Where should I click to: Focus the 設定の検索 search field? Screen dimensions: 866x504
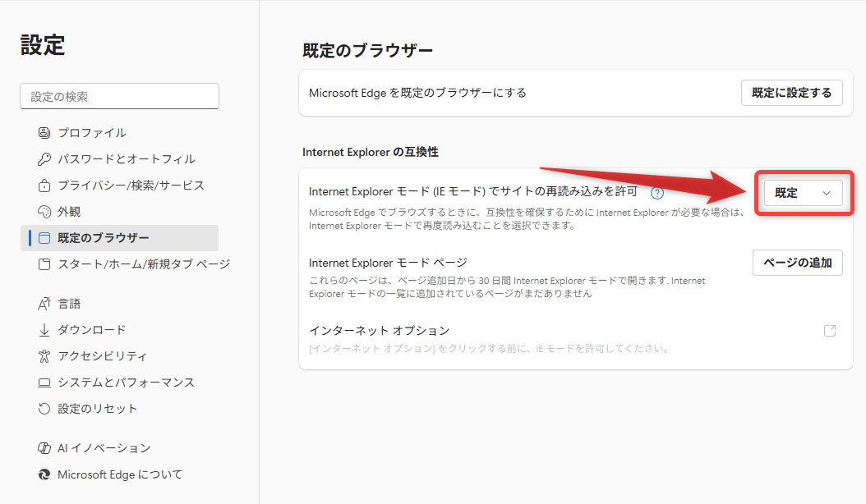coord(119,96)
